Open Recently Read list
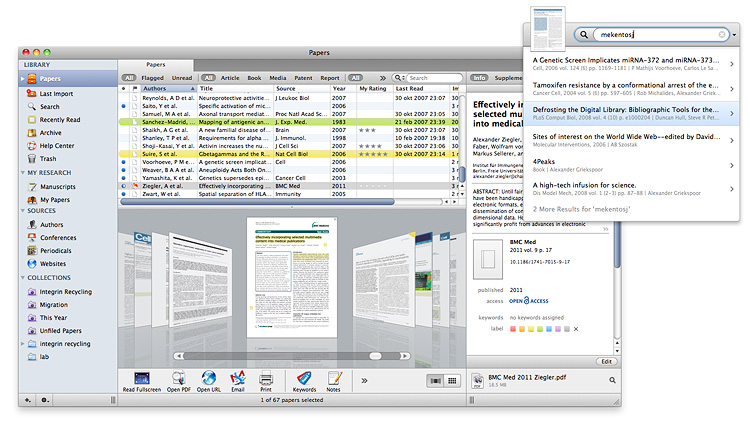 click(x=59, y=120)
